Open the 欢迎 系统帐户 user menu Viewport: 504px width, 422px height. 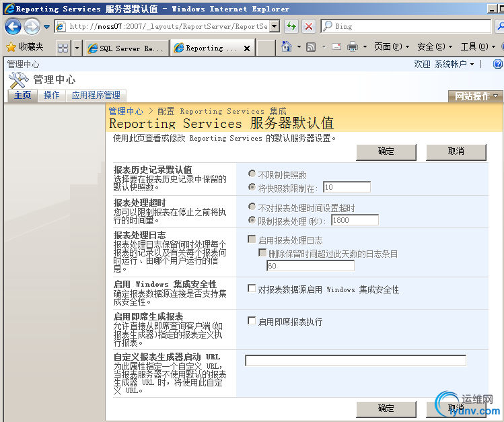coord(444,64)
